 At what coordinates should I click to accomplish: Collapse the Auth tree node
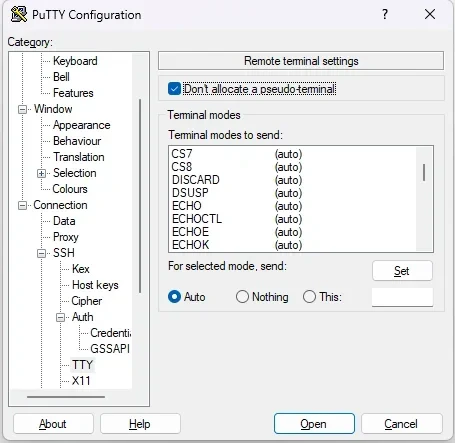(x=60, y=317)
